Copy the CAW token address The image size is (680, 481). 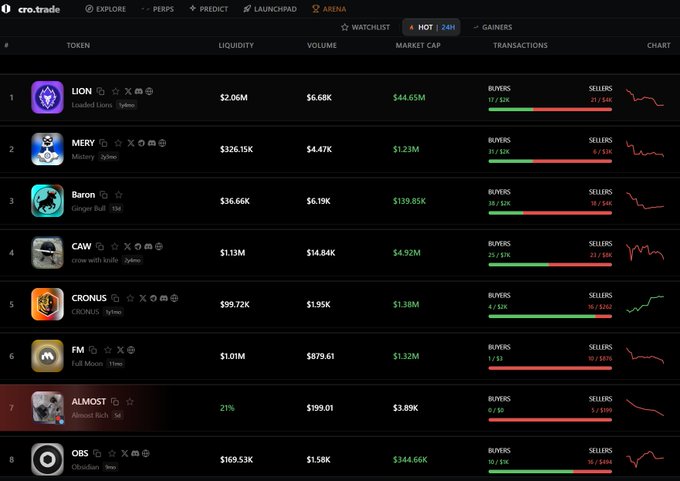click(100, 246)
